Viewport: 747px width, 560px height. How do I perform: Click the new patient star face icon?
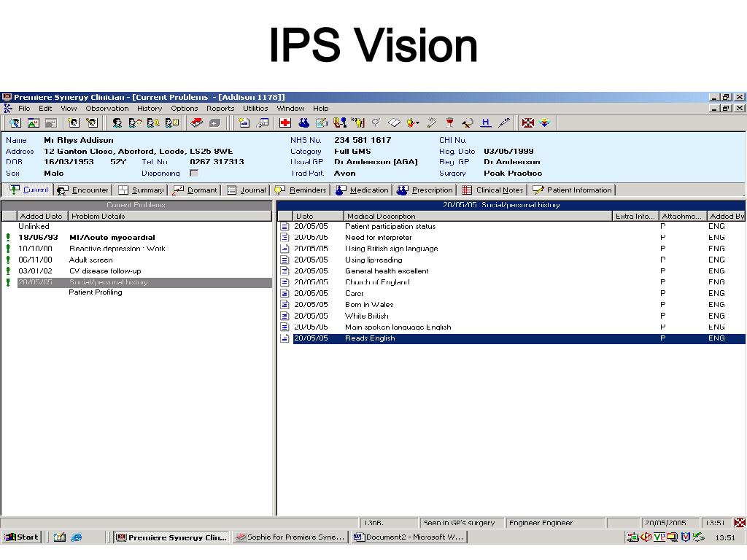(x=74, y=122)
